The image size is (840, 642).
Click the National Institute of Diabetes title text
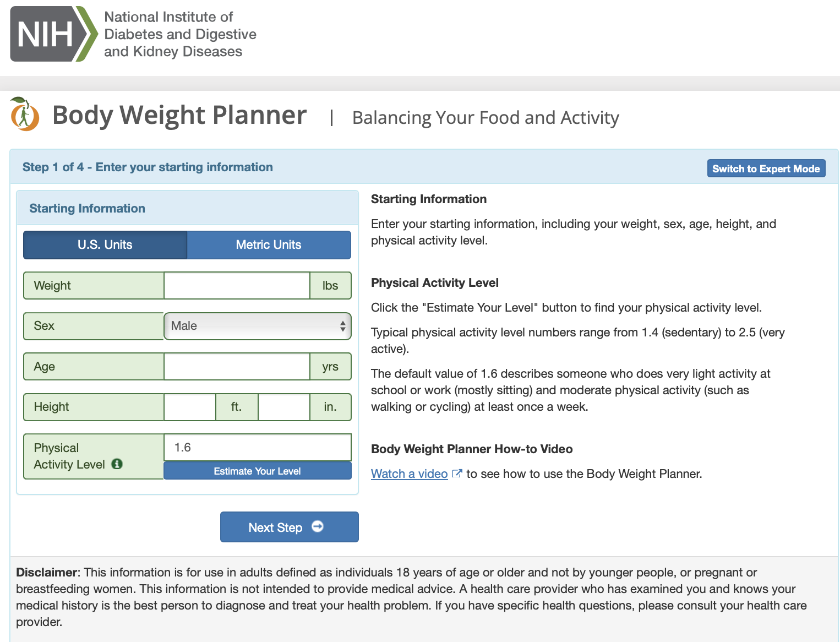point(180,34)
